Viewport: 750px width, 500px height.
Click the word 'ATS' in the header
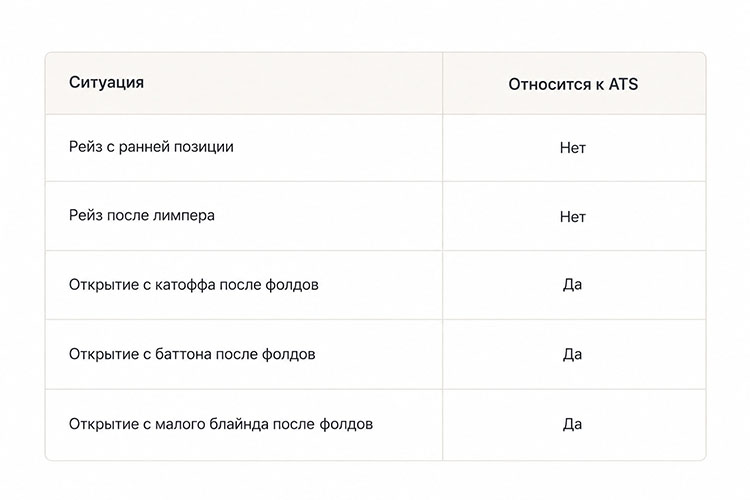tap(623, 84)
